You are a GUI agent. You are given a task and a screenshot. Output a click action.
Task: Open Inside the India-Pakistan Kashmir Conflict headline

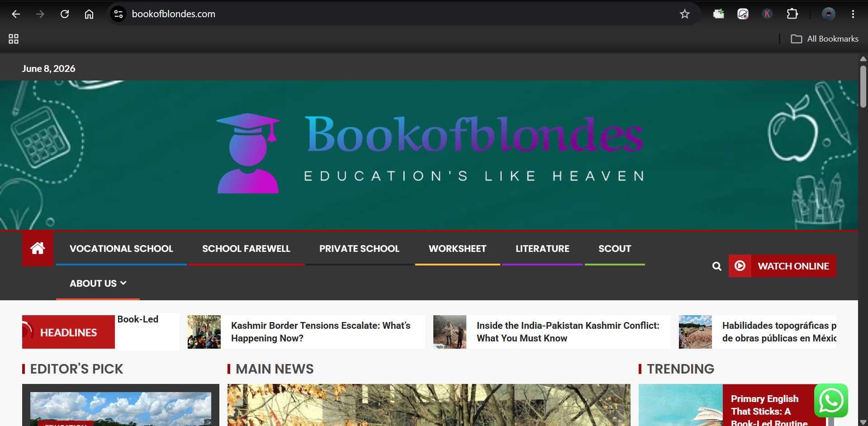coord(568,332)
